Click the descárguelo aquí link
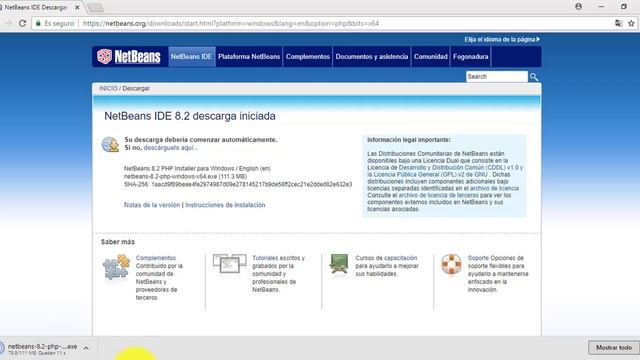This screenshot has height=360, width=640. click(169, 148)
